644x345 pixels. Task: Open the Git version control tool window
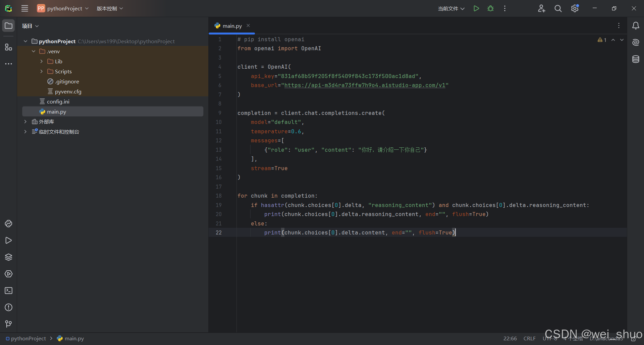(8, 324)
